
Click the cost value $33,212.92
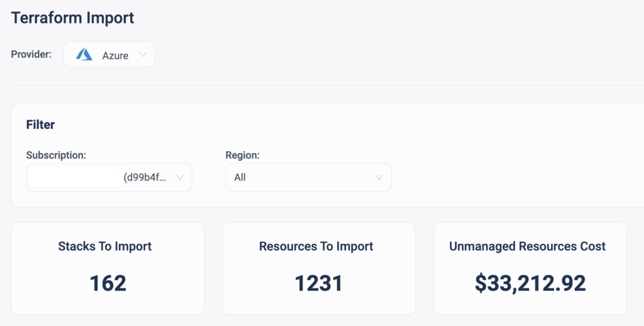click(x=530, y=283)
